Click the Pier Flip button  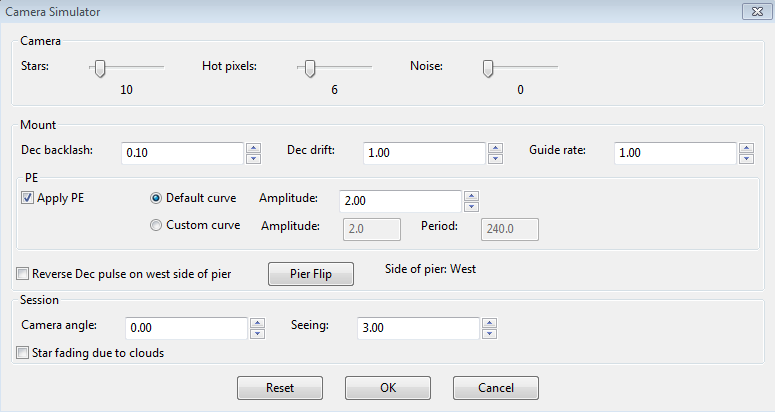(310, 274)
